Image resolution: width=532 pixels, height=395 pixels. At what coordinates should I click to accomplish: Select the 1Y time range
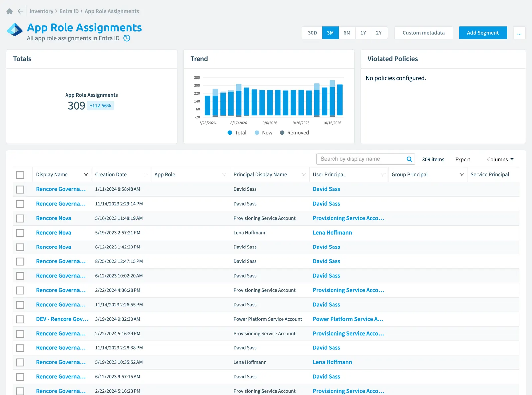click(x=363, y=33)
